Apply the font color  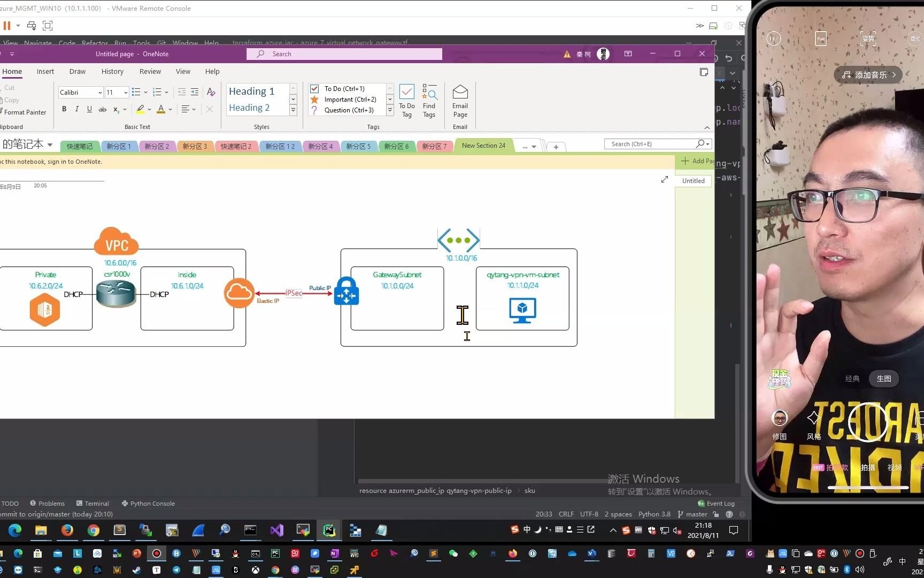161,109
